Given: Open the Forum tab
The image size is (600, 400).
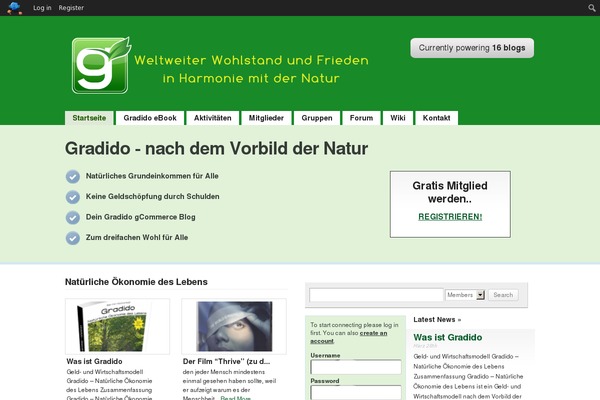Looking at the screenshot, I should click(361, 118).
